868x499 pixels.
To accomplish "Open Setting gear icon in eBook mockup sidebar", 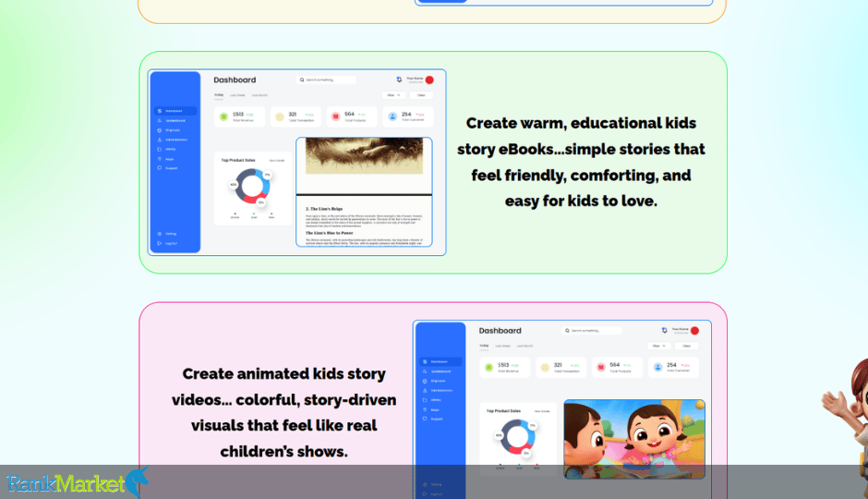I will tap(160, 234).
